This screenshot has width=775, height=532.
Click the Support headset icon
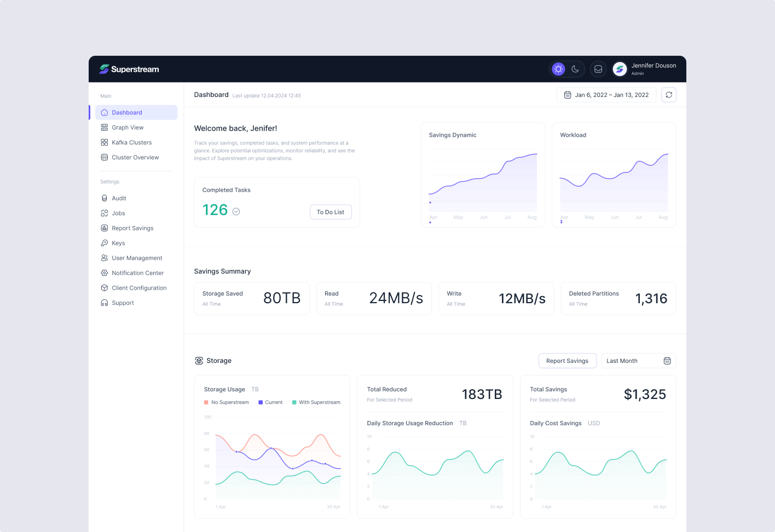pyautogui.click(x=105, y=303)
